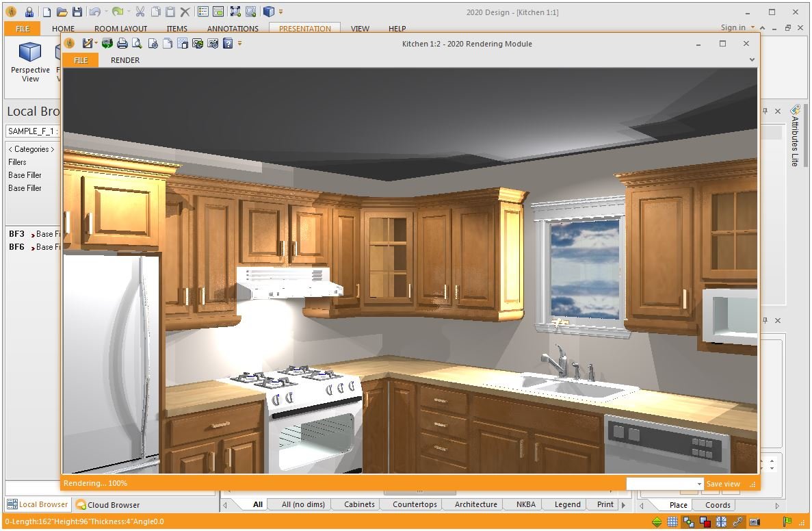Click the Redo green arrow icon

click(x=118, y=12)
